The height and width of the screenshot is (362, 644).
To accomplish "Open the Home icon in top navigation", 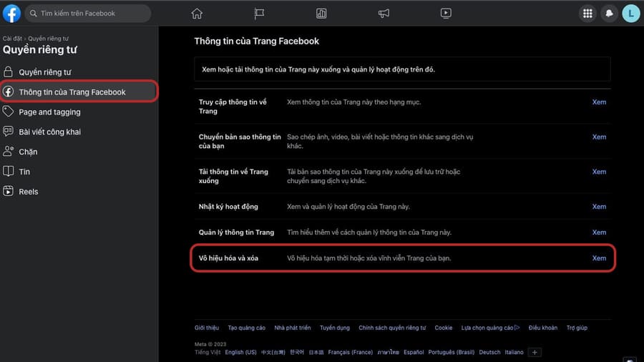I will tap(197, 14).
